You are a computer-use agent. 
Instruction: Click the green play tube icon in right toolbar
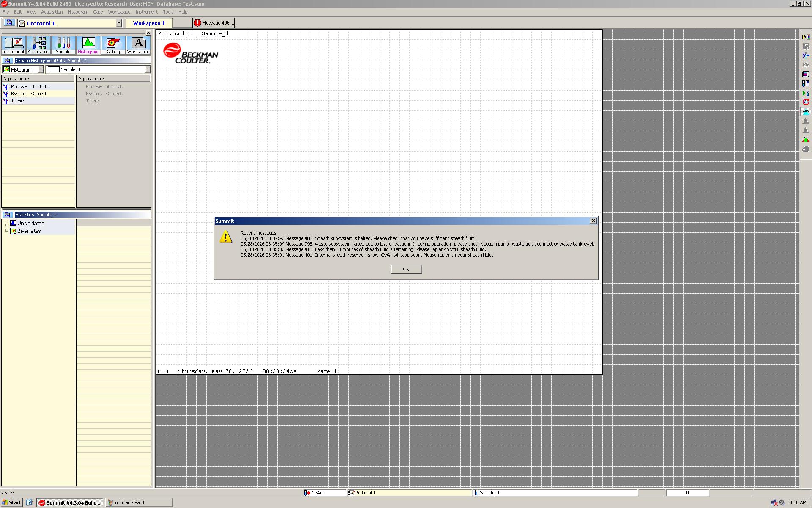pos(806,93)
